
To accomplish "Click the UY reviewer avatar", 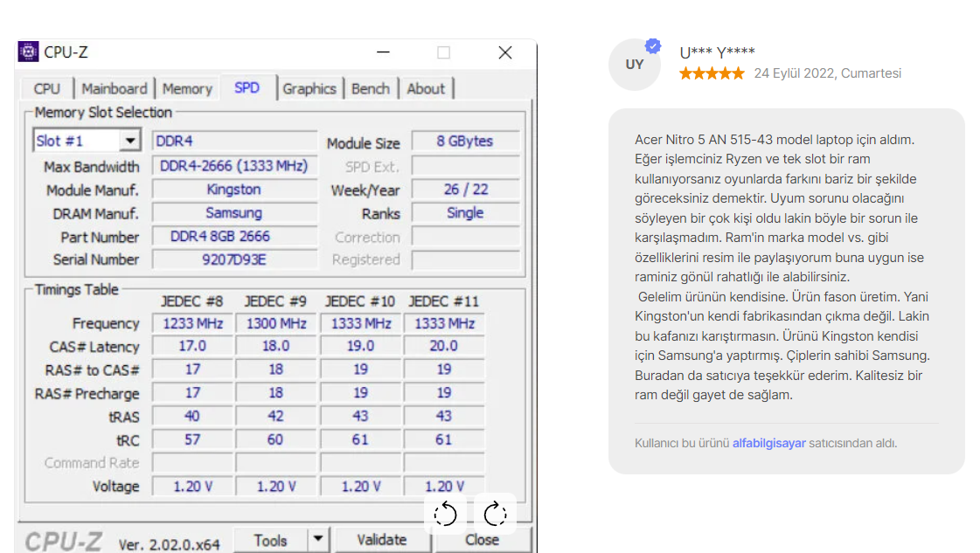I will pos(635,65).
